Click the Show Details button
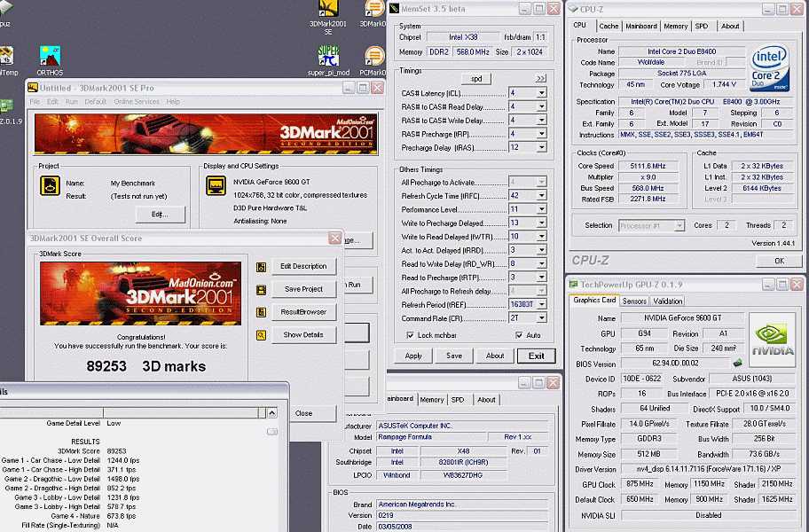This screenshot has width=809, height=532. [303, 335]
